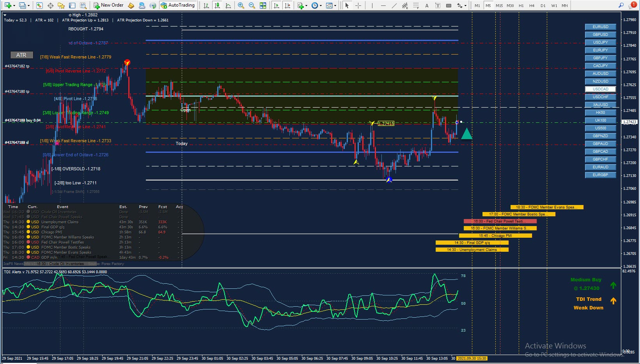Expand the Profiles dropdown arrow

[28, 5]
